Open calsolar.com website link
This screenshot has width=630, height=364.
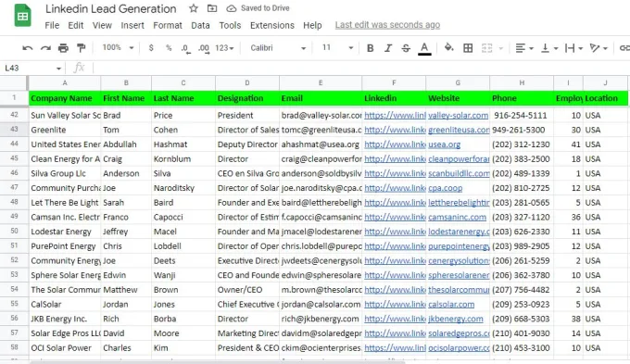coord(451,305)
